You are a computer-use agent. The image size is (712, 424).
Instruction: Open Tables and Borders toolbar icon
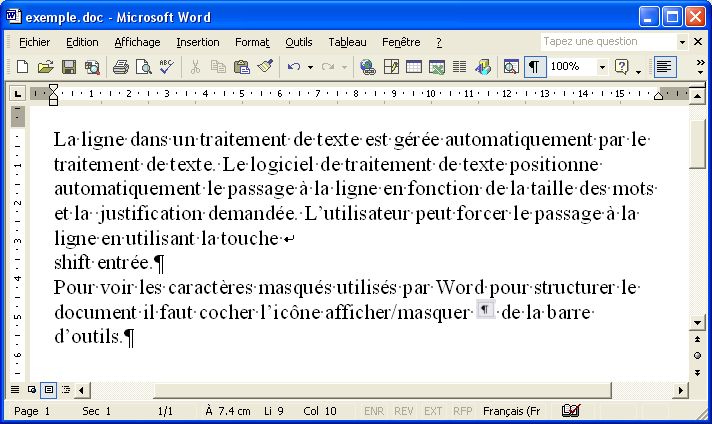pyautogui.click(x=391, y=67)
